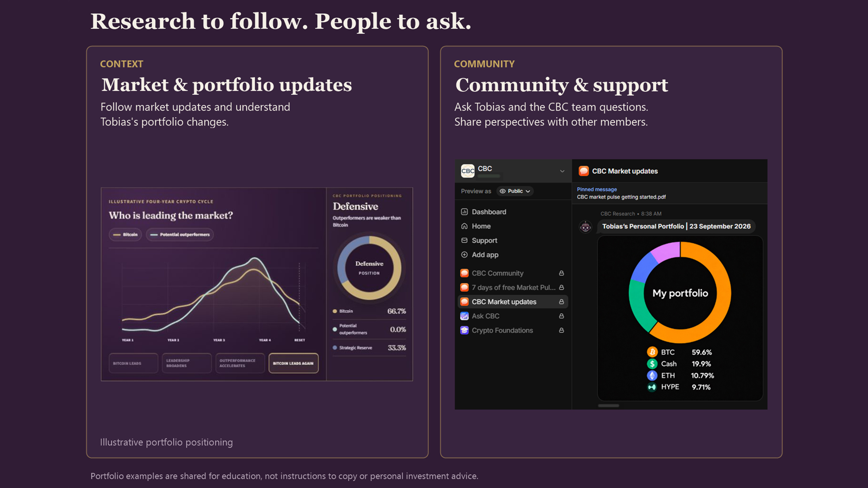Viewport: 868px width, 488px height.
Task: Click the Home house icon
Action: [464, 226]
